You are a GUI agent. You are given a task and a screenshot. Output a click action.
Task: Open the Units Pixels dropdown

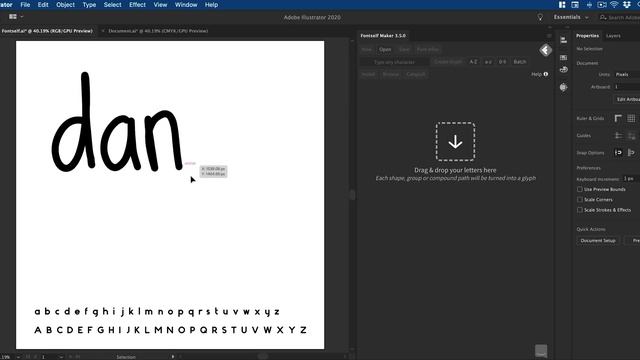click(627, 74)
